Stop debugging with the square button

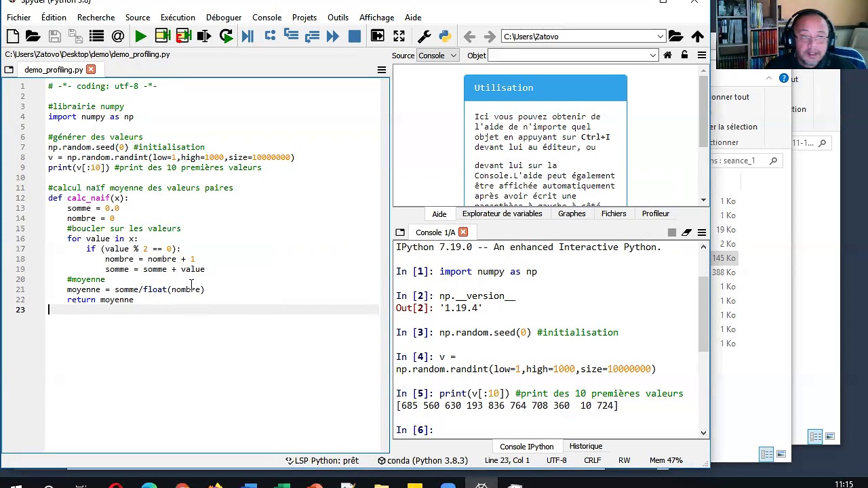pos(354,37)
